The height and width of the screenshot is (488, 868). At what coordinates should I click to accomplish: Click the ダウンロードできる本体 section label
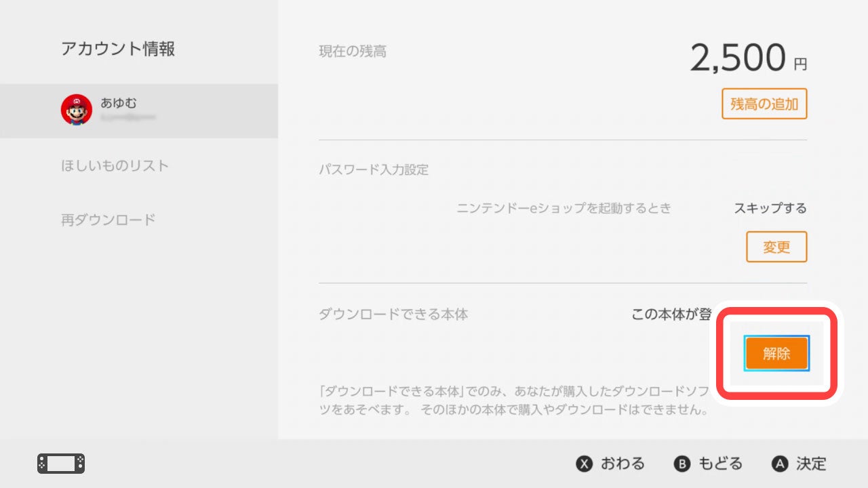pos(393,314)
